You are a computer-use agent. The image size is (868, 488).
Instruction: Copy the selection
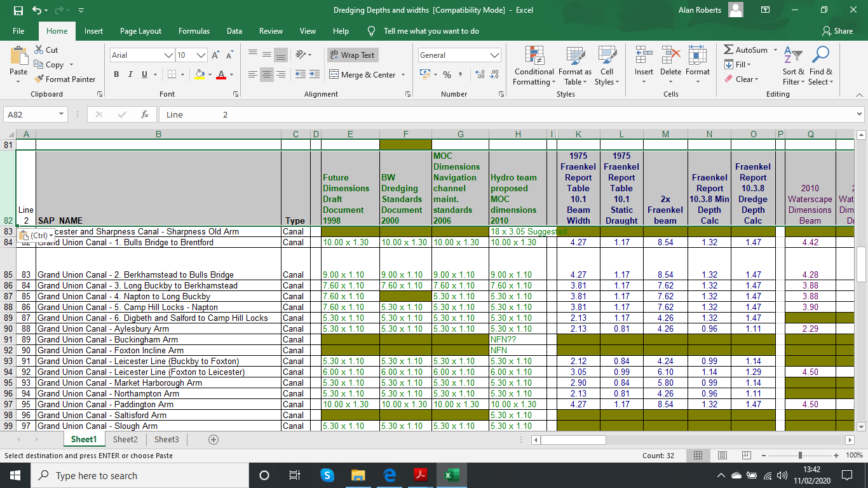50,64
